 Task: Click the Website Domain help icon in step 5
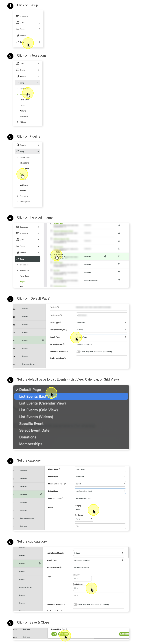tap(64, 344)
